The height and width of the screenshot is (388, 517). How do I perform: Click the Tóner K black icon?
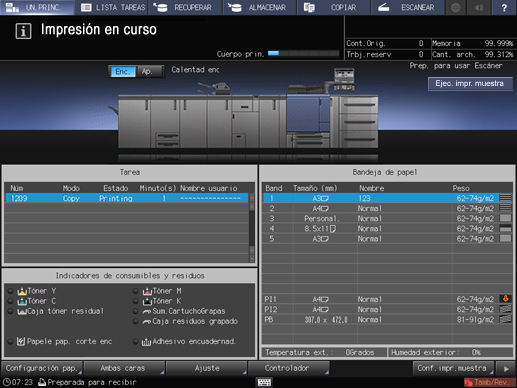point(147,301)
